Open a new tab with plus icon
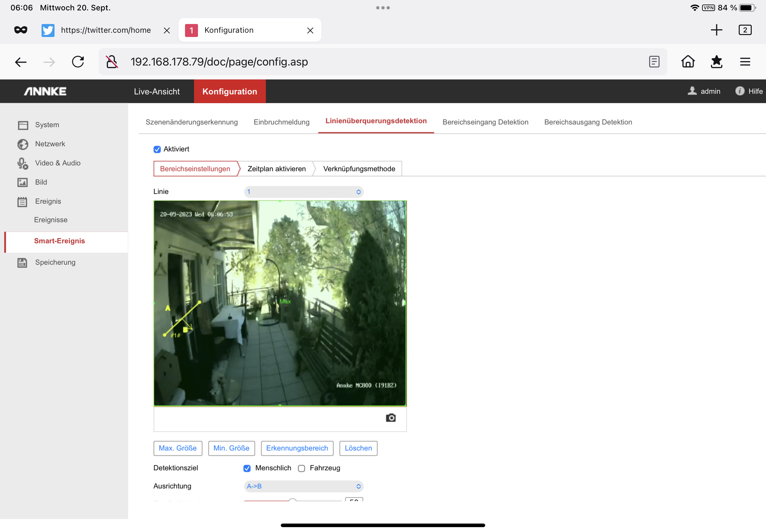The width and height of the screenshot is (766, 532). 716,30
